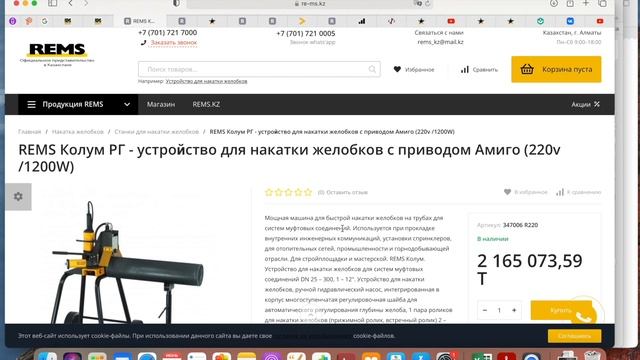The image size is (640, 360).
Task: Increase the quantity with the plus button
Action: click(514, 310)
